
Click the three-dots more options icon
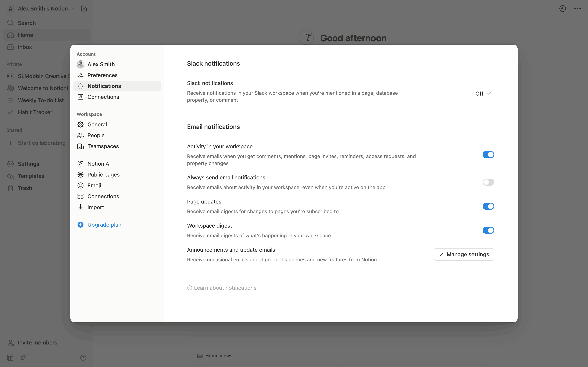(x=577, y=9)
